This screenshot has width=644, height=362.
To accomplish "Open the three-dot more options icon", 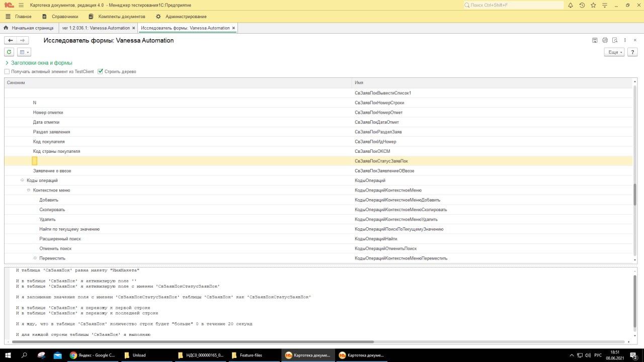I will click(625, 40).
